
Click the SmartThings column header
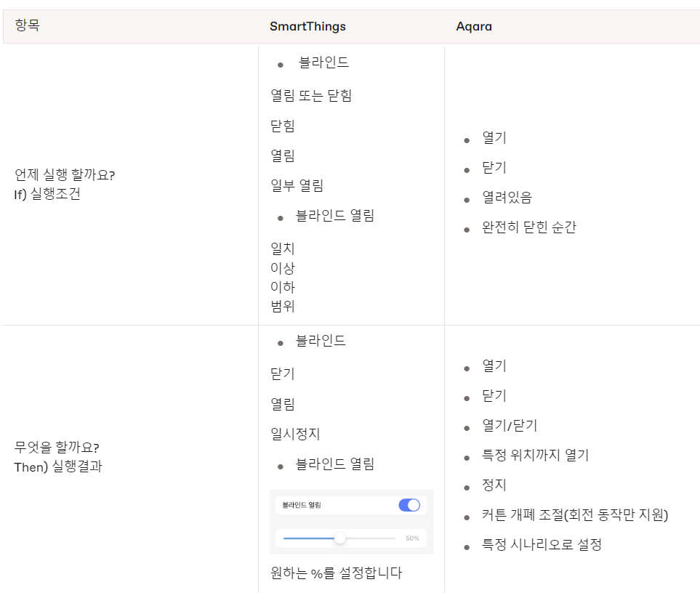307,27
